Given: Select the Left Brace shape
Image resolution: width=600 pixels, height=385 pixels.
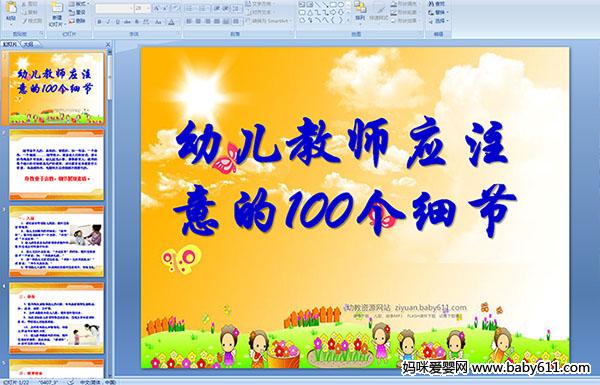Looking at the screenshot, I should (333, 20).
